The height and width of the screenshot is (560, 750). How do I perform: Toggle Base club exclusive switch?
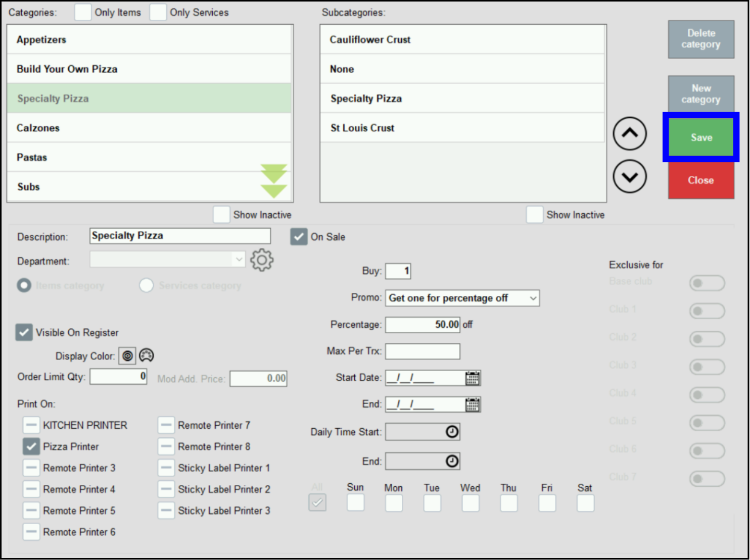(x=707, y=283)
